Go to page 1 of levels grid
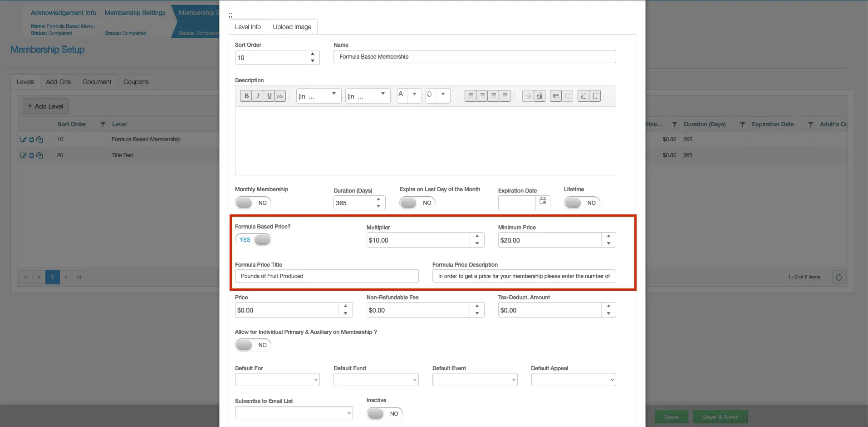This screenshot has width=868, height=427. pos(53,277)
